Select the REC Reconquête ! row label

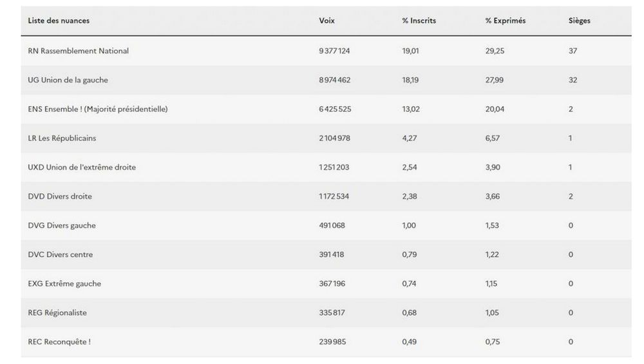pyautogui.click(x=59, y=341)
